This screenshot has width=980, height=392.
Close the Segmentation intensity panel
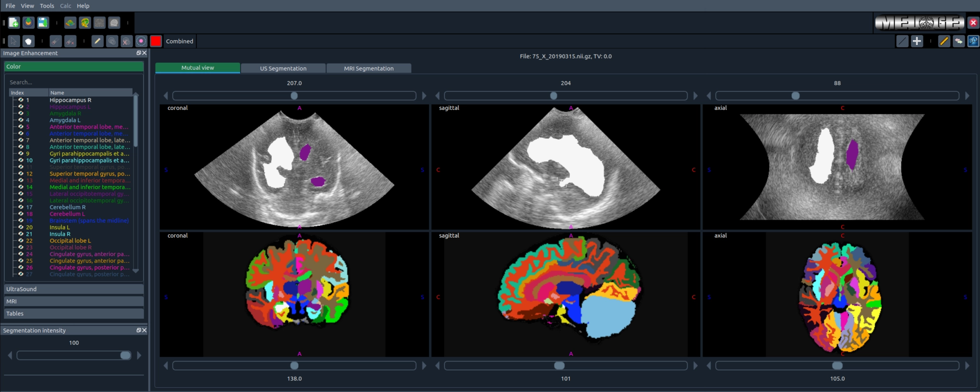(145, 330)
